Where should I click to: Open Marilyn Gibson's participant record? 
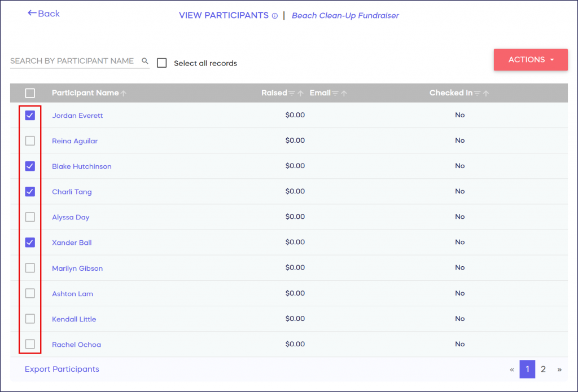(x=77, y=268)
